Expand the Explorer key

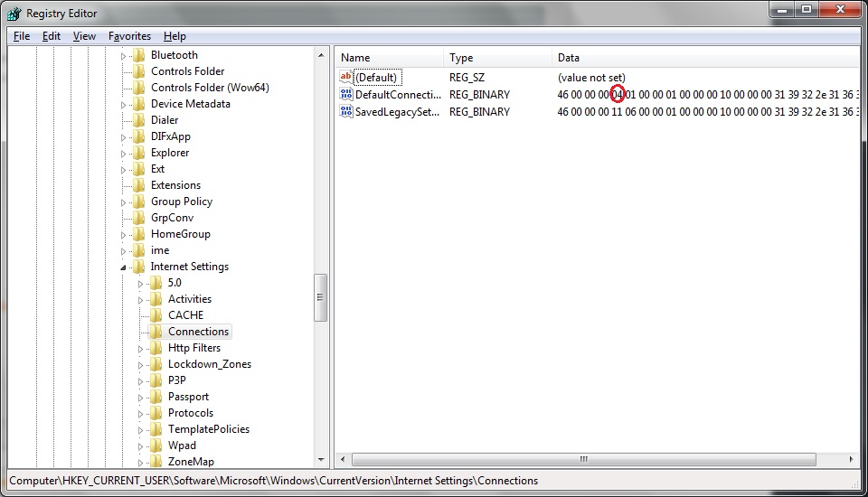tap(124, 154)
